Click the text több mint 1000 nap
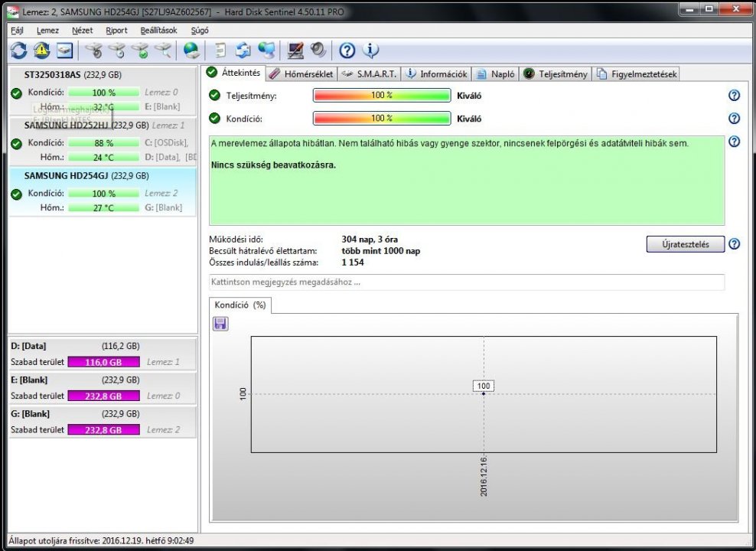The image size is (756, 551). click(381, 251)
